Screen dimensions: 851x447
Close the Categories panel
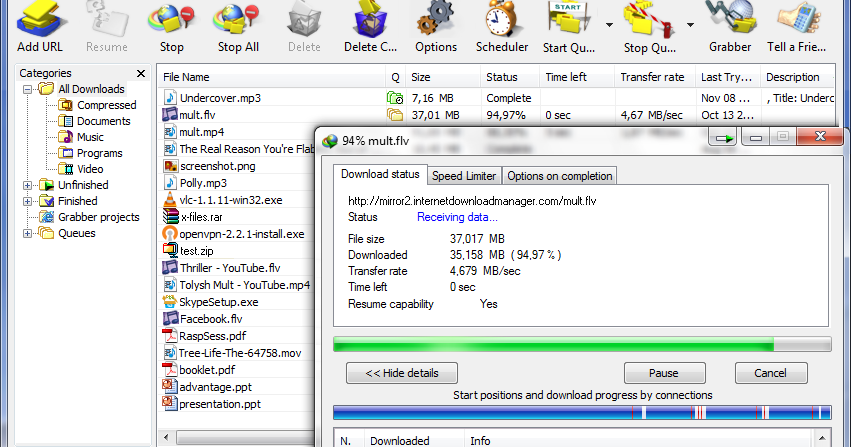click(141, 73)
